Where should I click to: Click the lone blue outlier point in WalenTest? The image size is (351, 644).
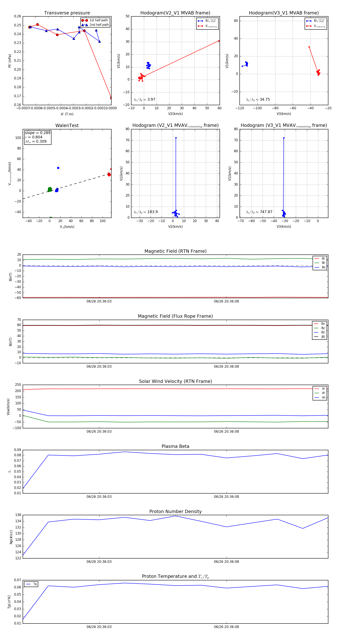click(58, 168)
